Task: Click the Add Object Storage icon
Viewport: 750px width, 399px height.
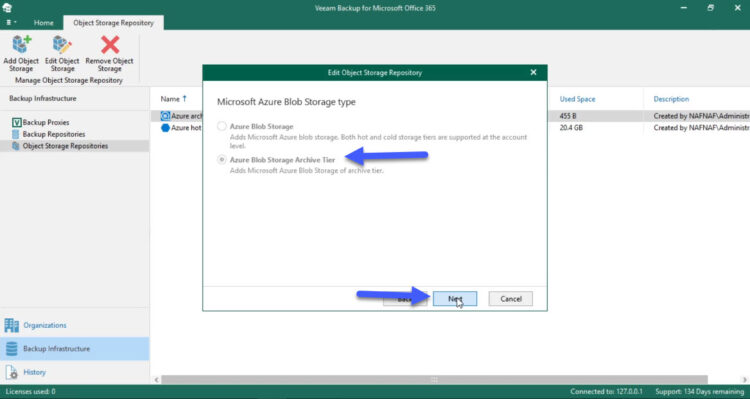Action: (22, 44)
